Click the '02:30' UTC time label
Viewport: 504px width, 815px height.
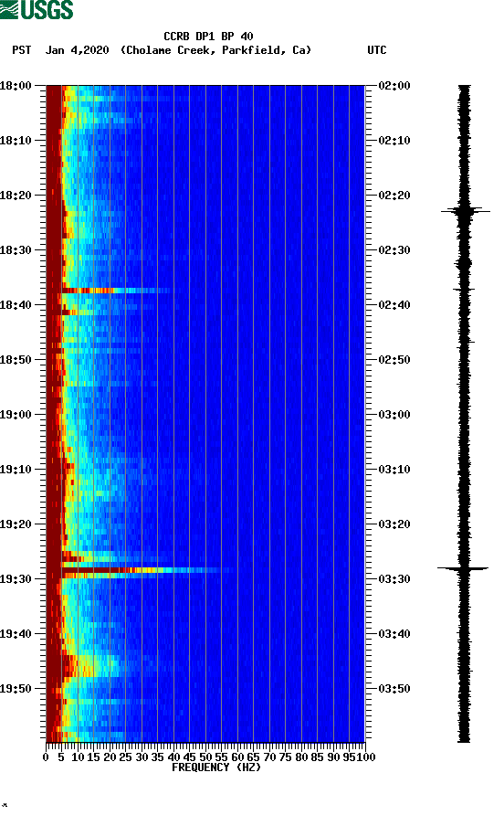tap(394, 250)
